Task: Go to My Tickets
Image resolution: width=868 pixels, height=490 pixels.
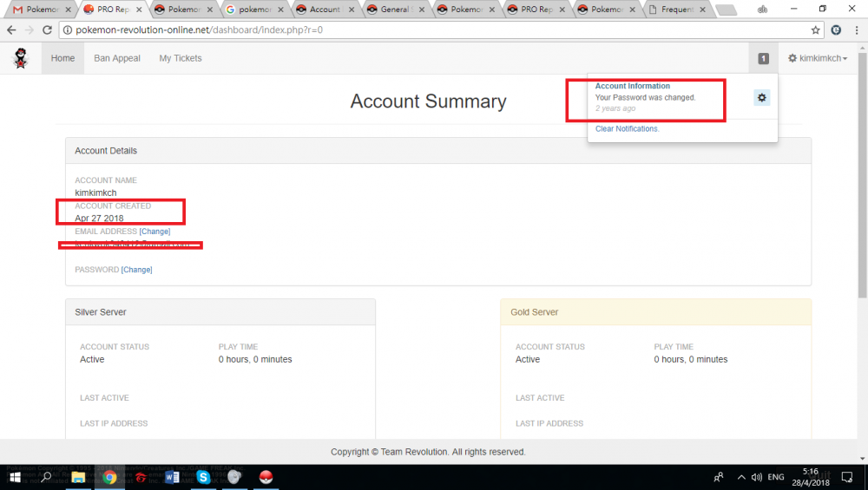Action: tap(181, 58)
